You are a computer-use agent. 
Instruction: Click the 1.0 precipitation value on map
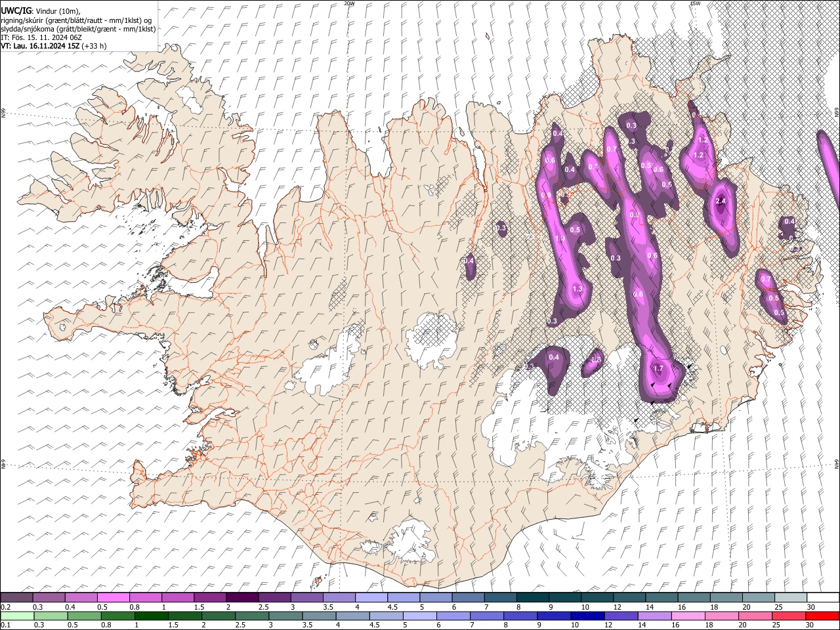[560, 239]
